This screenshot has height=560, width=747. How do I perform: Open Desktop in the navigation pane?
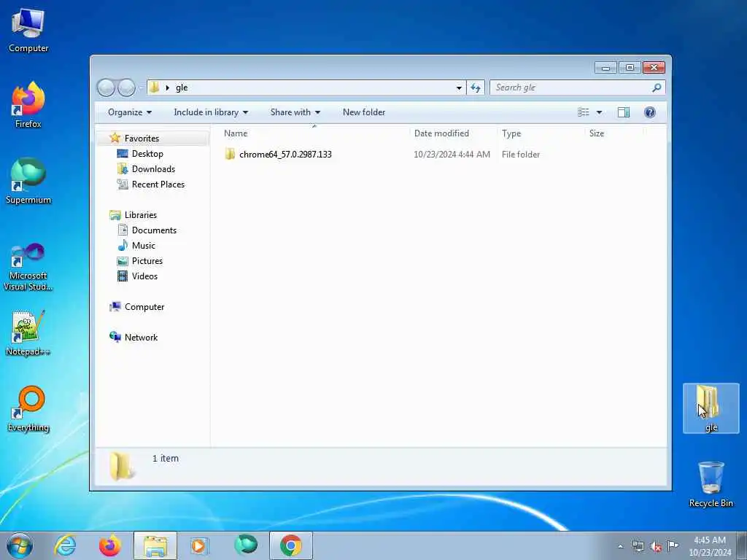coord(147,154)
